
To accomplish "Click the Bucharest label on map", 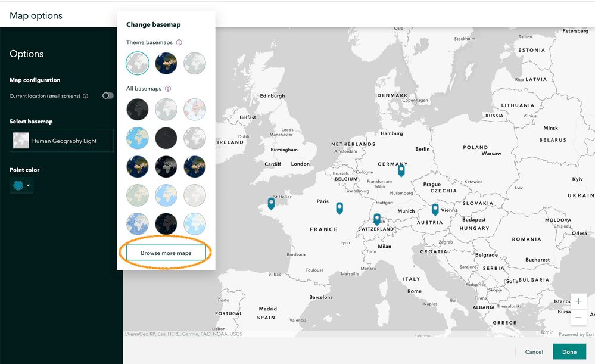I will click(x=537, y=260).
